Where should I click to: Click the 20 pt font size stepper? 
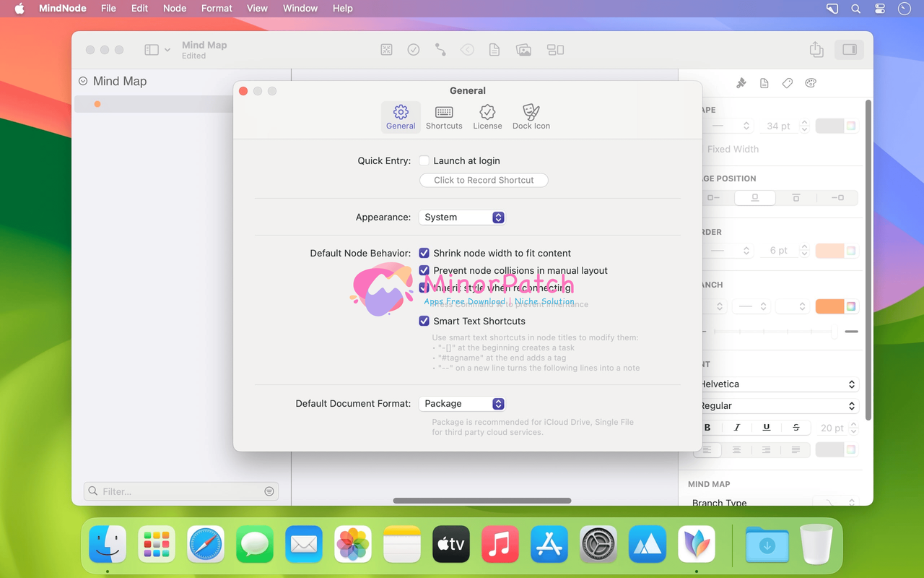pos(853,428)
